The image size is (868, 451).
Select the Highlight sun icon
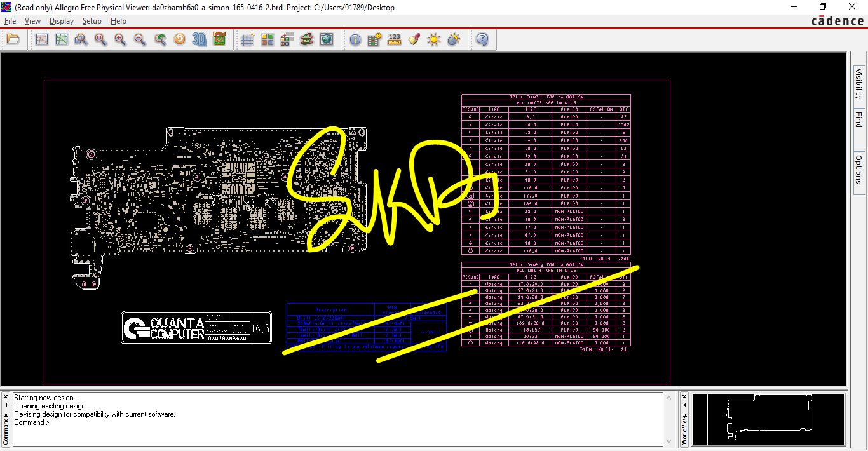point(434,39)
